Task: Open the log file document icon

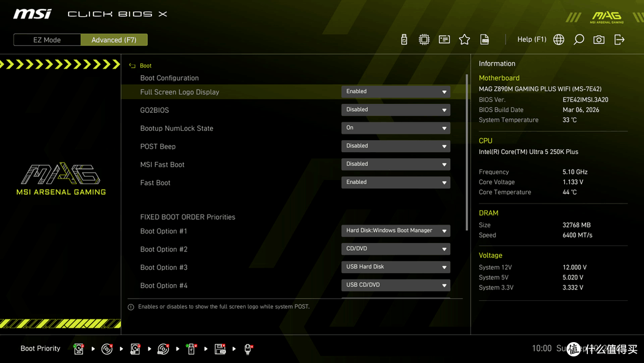Action: (485, 39)
